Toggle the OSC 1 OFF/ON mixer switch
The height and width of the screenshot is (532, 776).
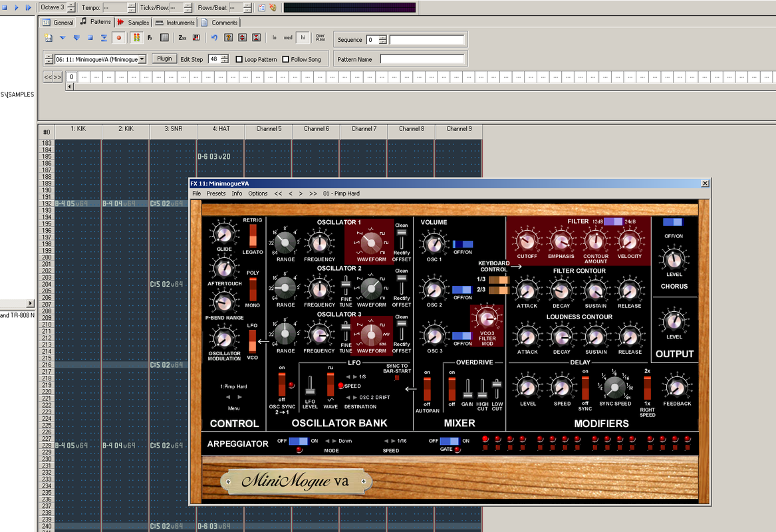(463, 245)
